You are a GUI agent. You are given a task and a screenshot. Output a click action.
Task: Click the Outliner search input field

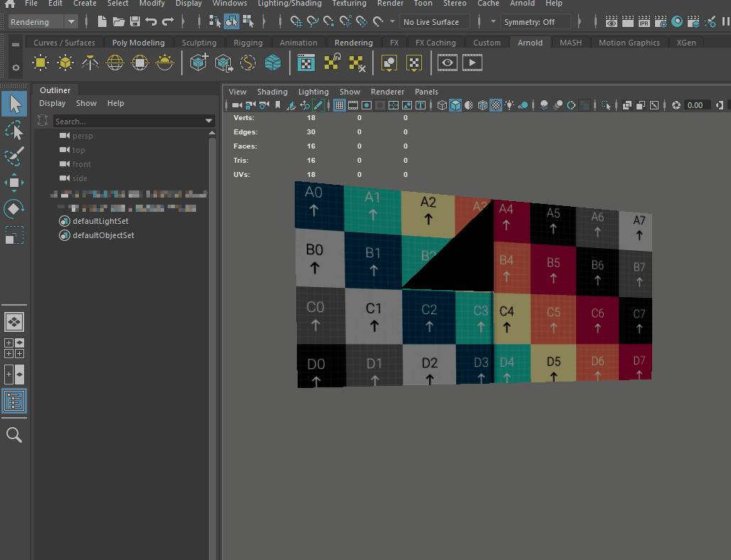coord(128,122)
